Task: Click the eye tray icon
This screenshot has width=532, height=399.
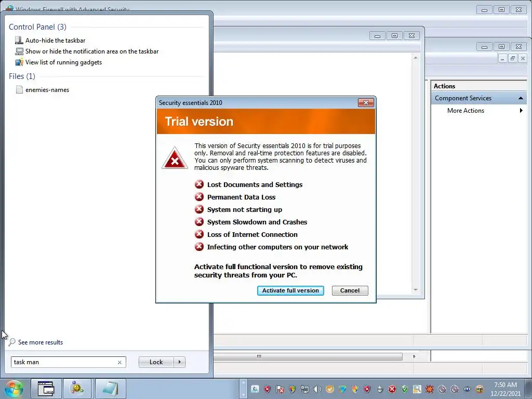Action: click(x=467, y=389)
